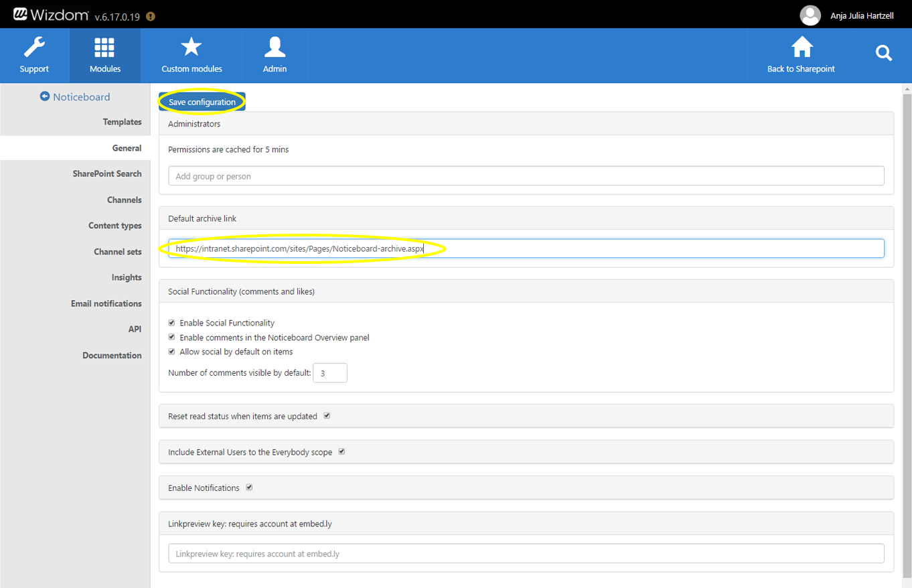This screenshot has width=912, height=588.
Task: Open the Support wrench icon
Action: click(x=34, y=48)
